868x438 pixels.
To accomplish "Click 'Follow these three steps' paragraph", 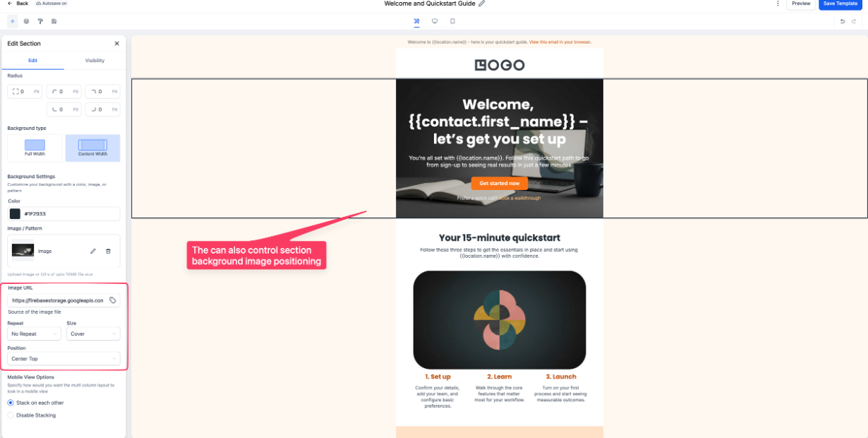I will 500,253.
